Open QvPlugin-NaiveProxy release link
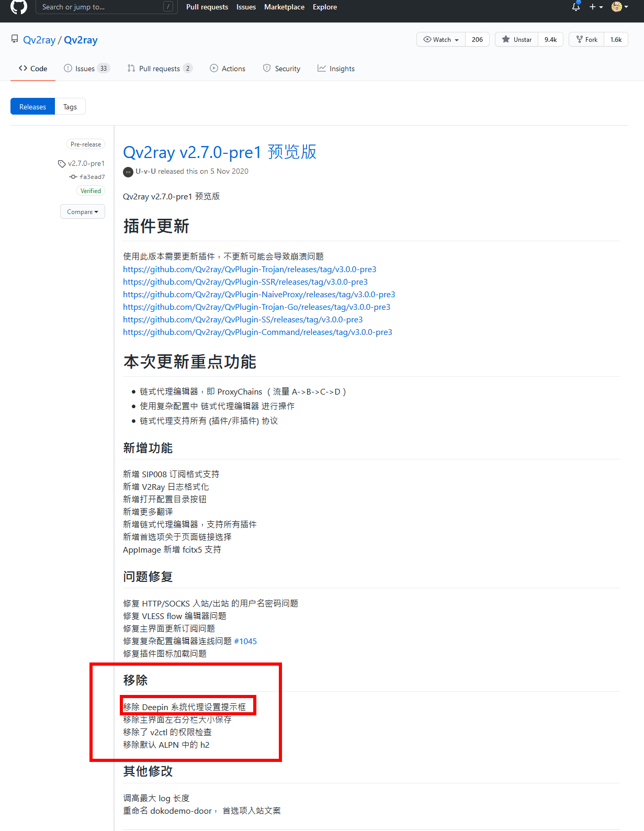Viewport: 644px width, 831px height. pos(259,294)
